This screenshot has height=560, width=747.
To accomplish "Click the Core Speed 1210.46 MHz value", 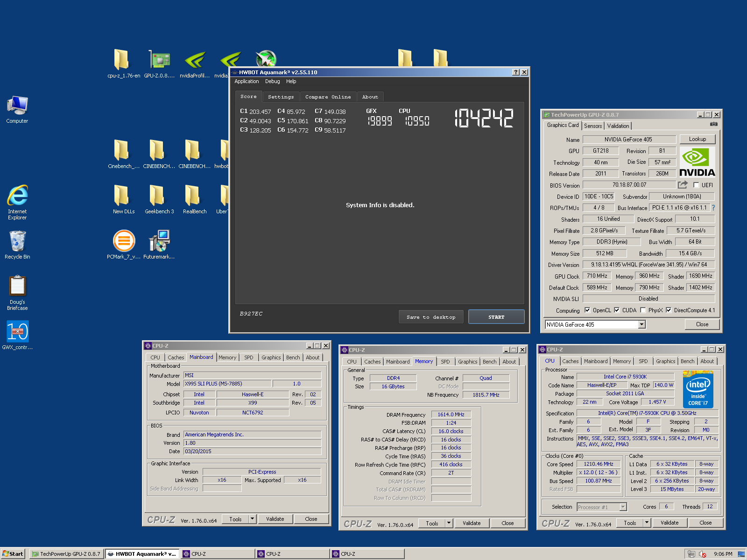I will 599,464.
